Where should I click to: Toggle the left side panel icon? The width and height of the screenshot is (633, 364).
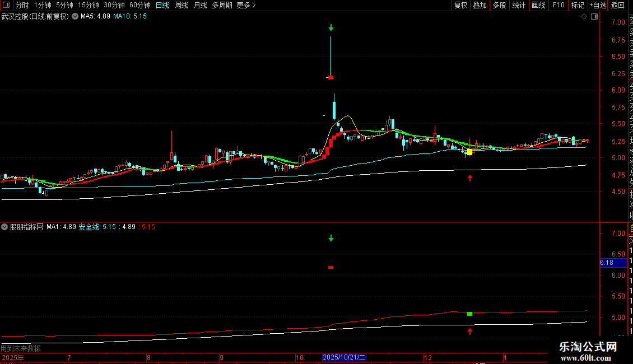pyautogui.click(x=6, y=5)
